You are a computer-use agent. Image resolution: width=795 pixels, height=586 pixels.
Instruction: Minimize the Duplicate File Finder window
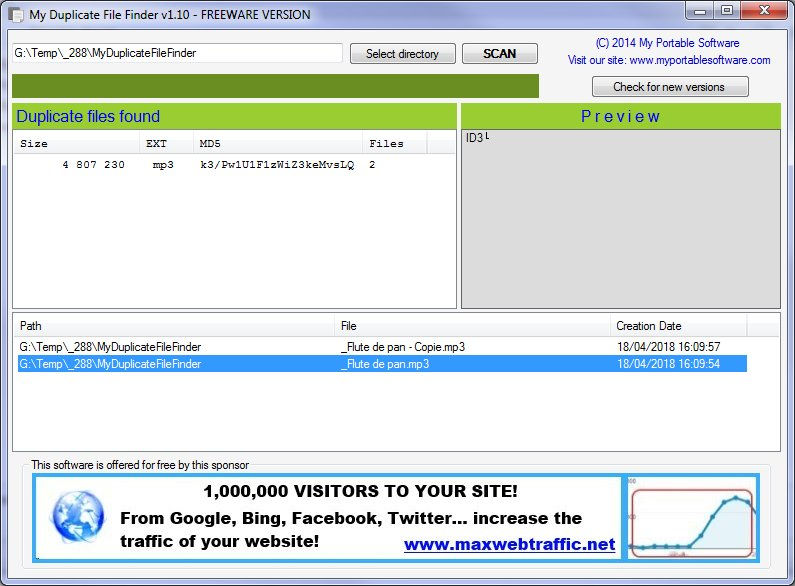pos(700,11)
